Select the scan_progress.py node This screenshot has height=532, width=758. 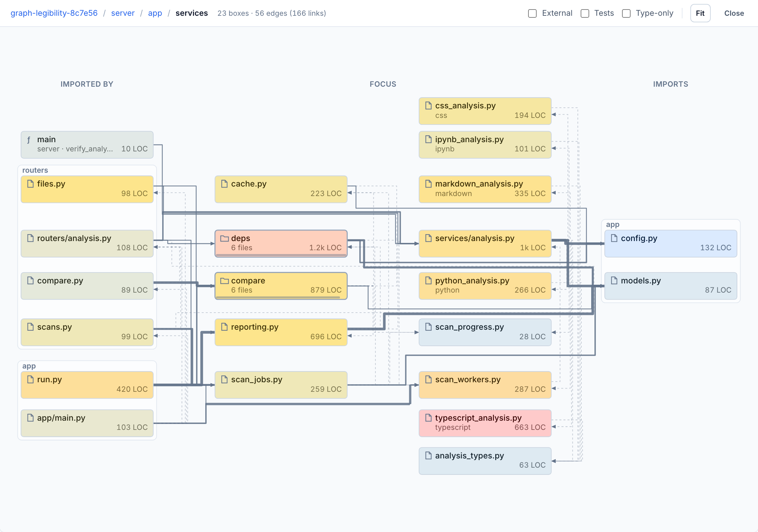click(x=485, y=332)
